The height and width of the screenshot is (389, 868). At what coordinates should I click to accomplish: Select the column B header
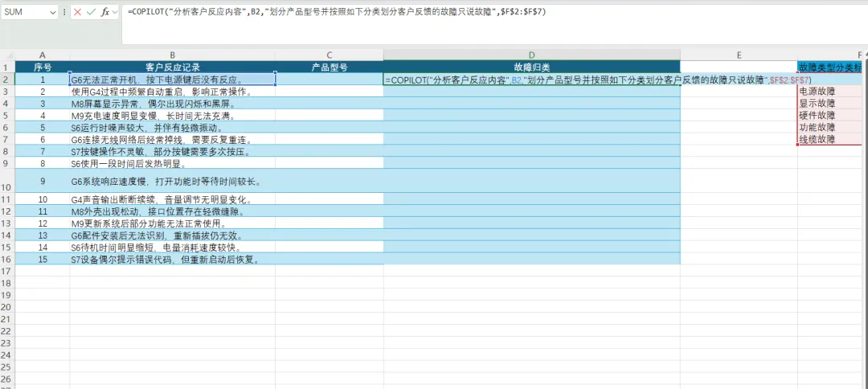(x=173, y=55)
